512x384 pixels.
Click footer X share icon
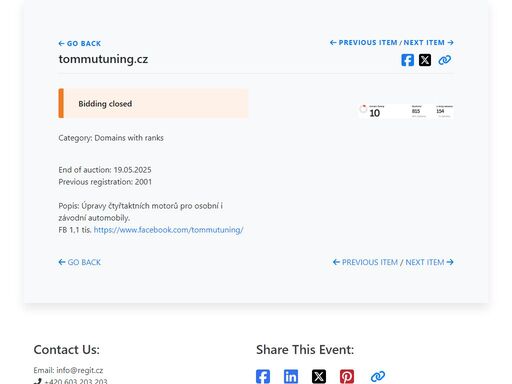tap(319, 376)
